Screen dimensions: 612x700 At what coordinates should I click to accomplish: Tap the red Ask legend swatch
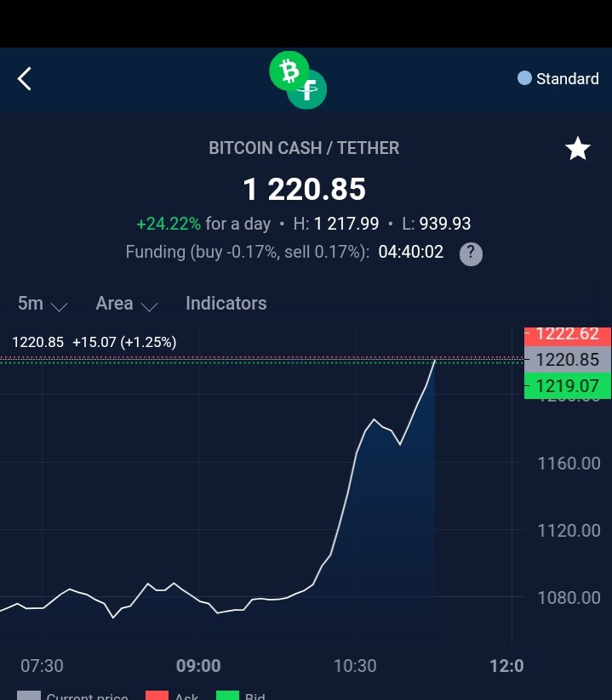click(157, 695)
